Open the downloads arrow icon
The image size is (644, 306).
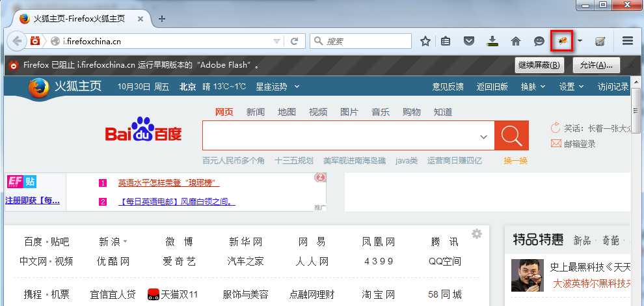click(492, 41)
